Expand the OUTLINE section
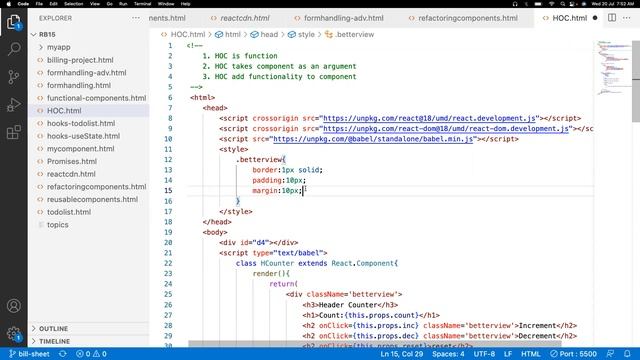Screen dimensions: 640x360 tap(89, 329)
